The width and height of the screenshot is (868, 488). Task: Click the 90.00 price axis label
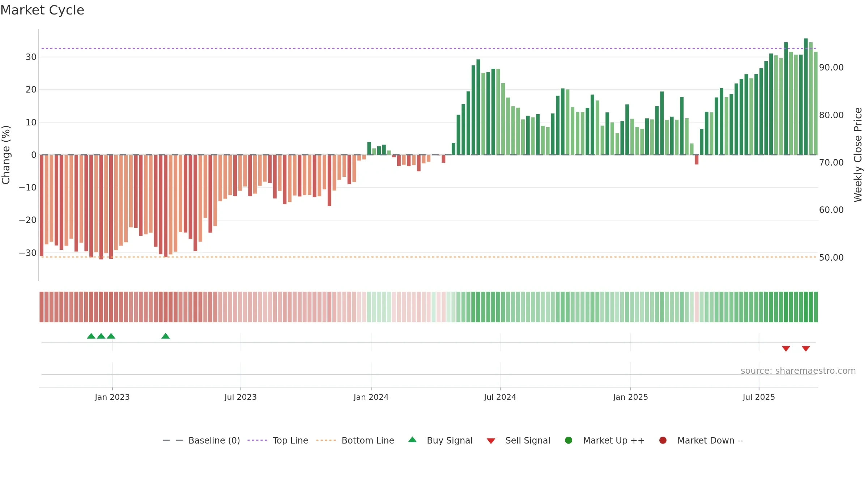coord(831,68)
